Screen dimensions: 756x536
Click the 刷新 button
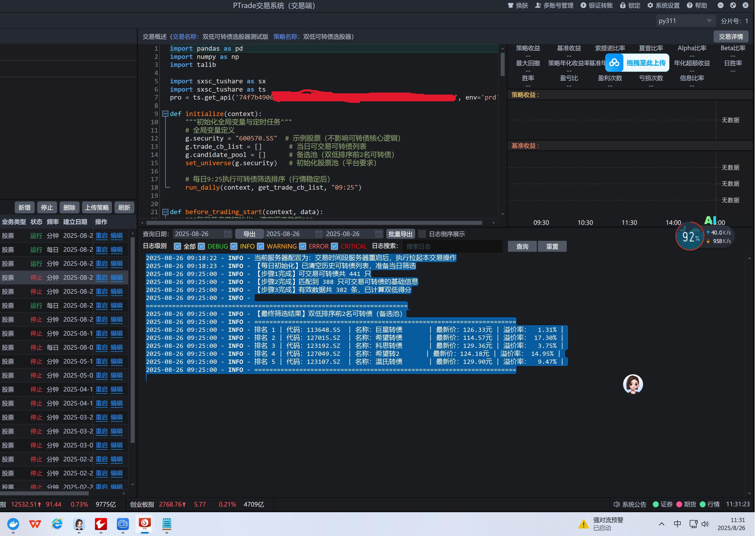pos(124,208)
